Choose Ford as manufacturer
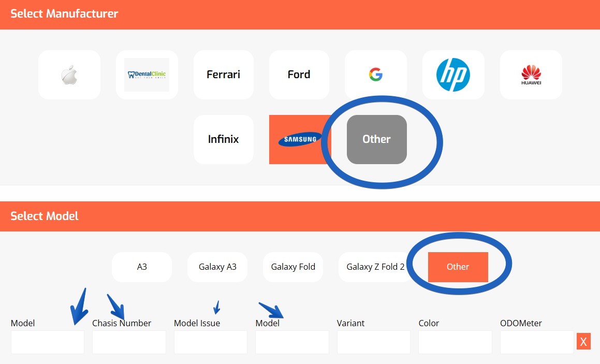This screenshot has height=364, width=600. (x=299, y=75)
